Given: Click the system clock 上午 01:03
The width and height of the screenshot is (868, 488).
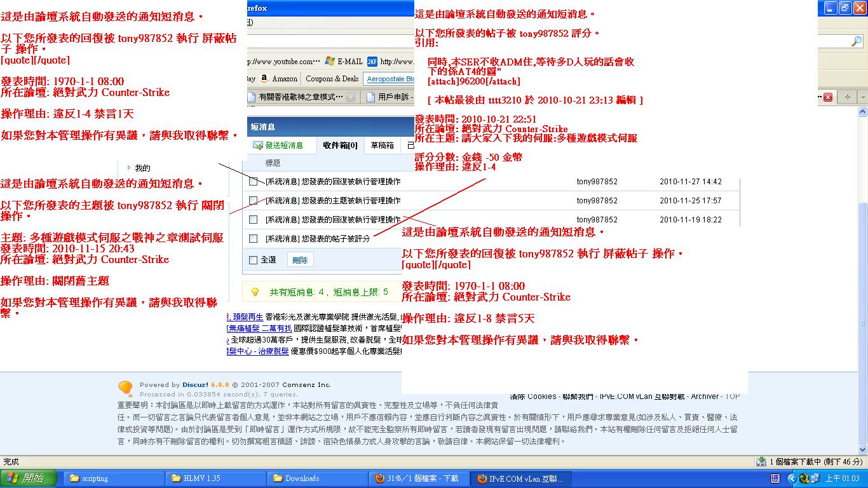Looking at the screenshot, I should pos(843,478).
